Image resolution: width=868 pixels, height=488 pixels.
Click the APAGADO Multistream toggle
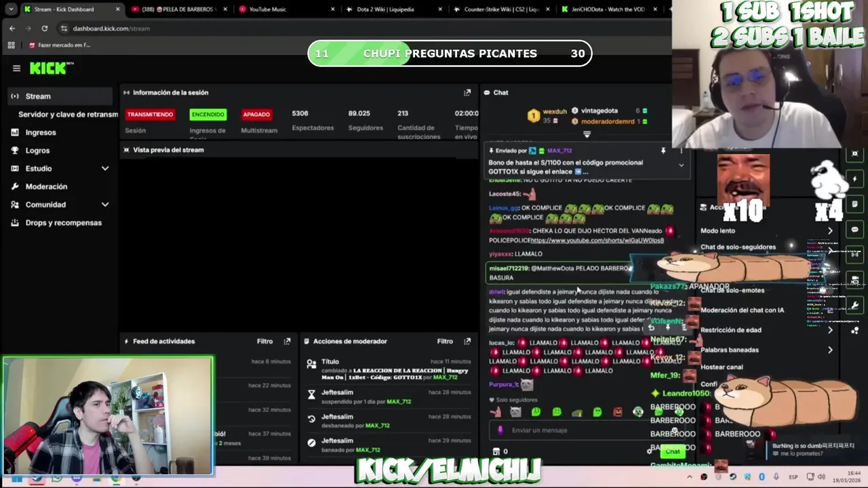[x=256, y=115]
